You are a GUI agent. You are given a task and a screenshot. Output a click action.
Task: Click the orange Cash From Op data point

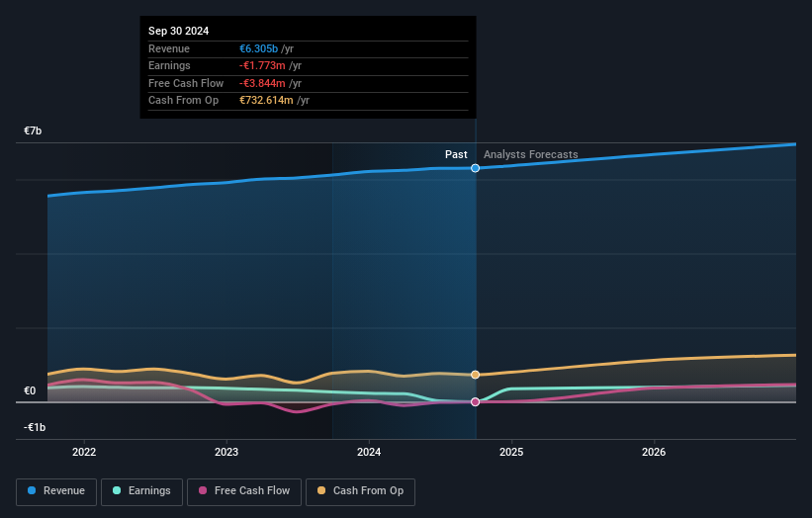pos(475,375)
